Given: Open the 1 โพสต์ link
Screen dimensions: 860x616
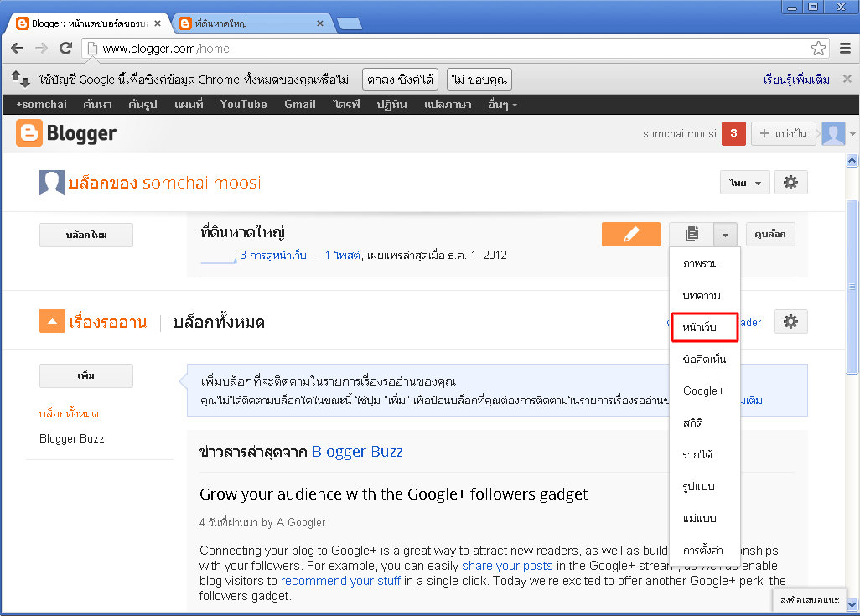Looking at the screenshot, I should point(343,255).
